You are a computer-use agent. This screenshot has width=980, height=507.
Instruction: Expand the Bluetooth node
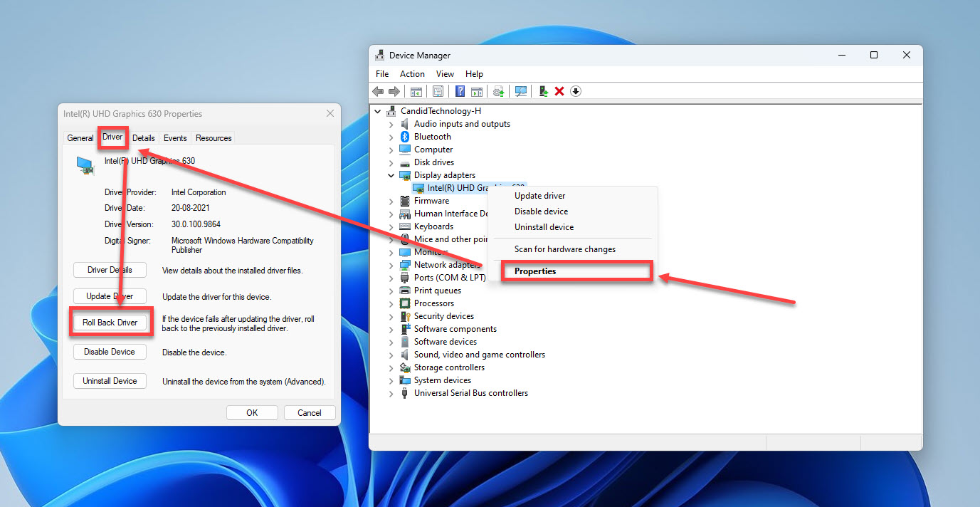click(391, 137)
